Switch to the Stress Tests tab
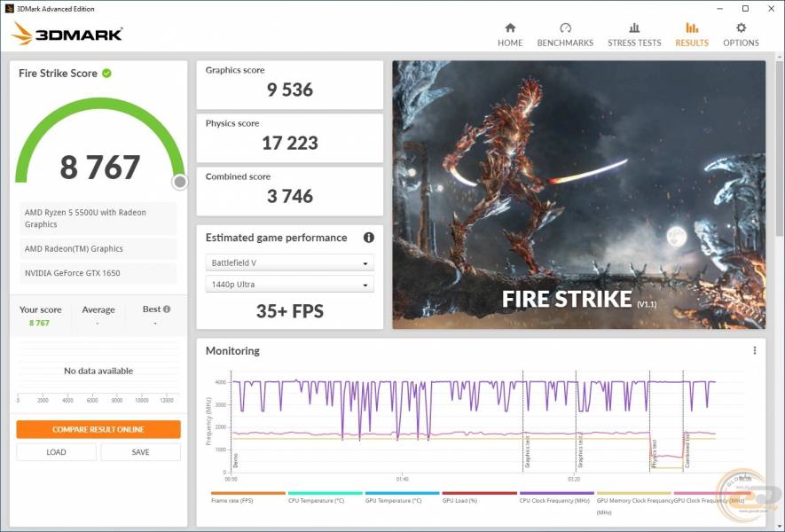This screenshot has width=785, height=532. (x=634, y=35)
